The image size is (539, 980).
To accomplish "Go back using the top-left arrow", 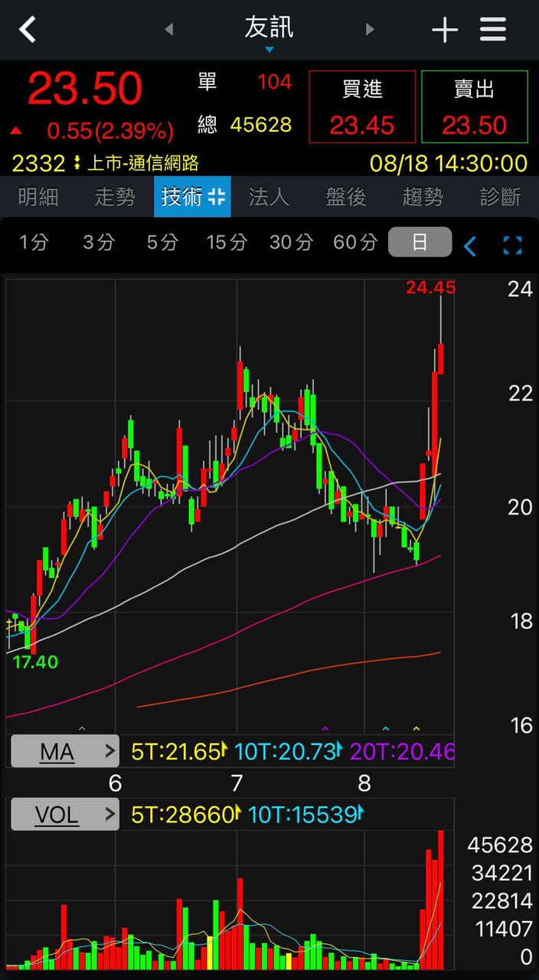I will 28,30.
